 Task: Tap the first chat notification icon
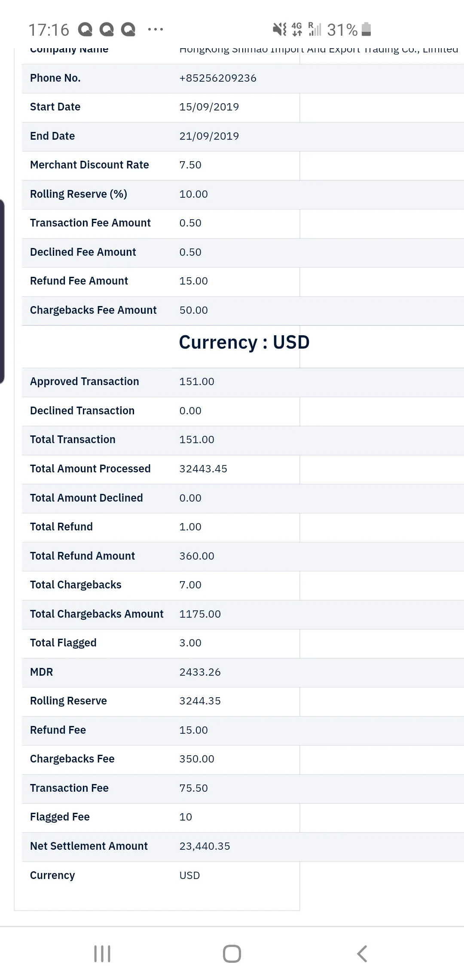(85, 30)
